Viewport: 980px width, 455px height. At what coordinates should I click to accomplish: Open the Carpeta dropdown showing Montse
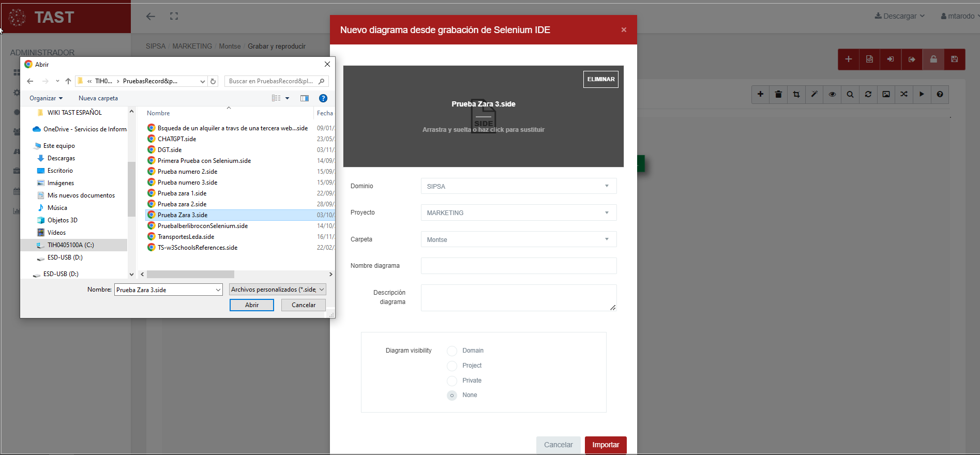pyautogui.click(x=518, y=239)
